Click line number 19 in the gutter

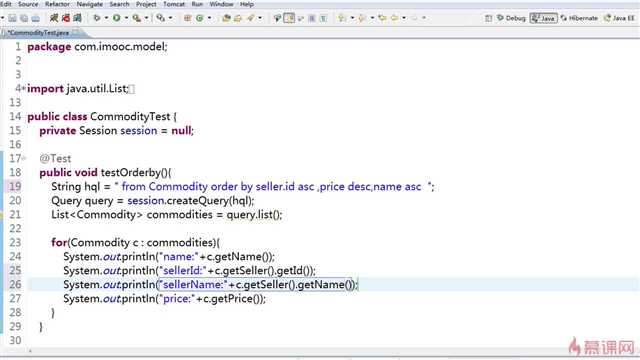point(15,187)
